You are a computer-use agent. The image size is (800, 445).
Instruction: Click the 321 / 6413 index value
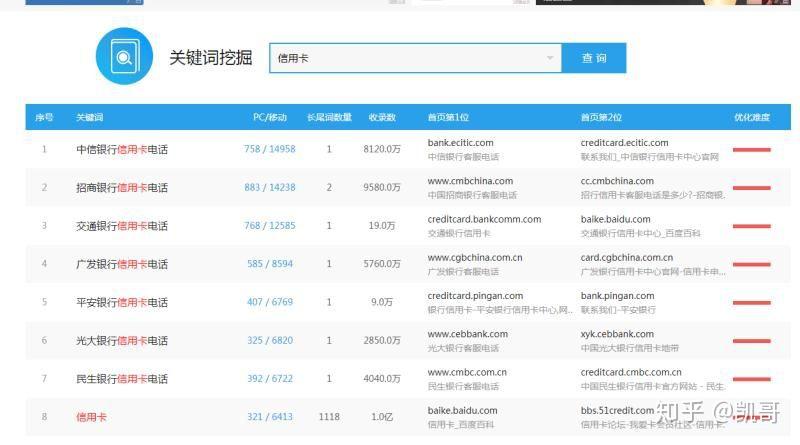click(x=270, y=417)
